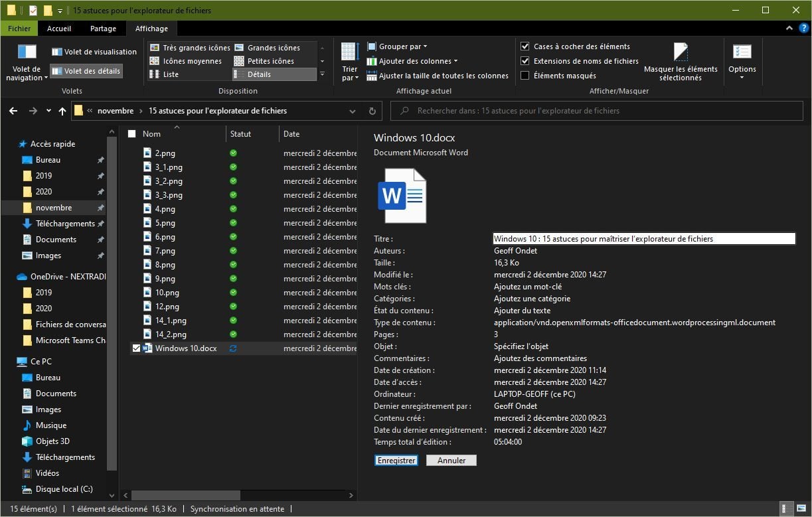Navigate up to the parent folder
The height and width of the screenshot is (517, 812).
(x=62, y=111)
